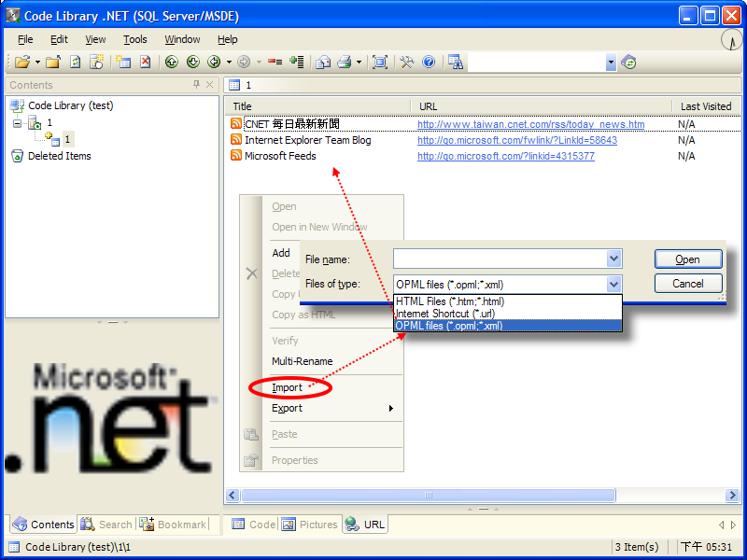Click the horizontal scrollbar right arrow
The height and width of the screenshot is (560, 747).
coord(732,496)
